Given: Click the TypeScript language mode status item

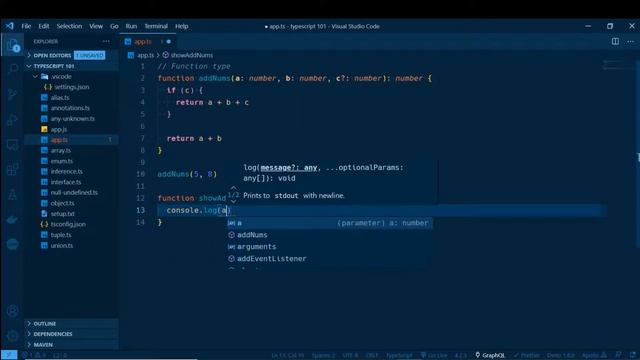Looking at the screenshot, I should pos(399,355).
